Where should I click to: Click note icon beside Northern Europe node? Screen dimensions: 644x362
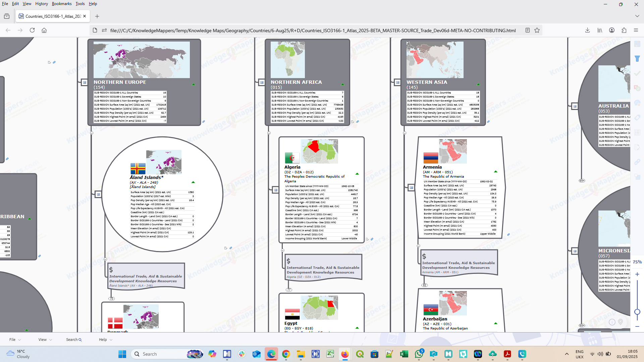[85, 82]
